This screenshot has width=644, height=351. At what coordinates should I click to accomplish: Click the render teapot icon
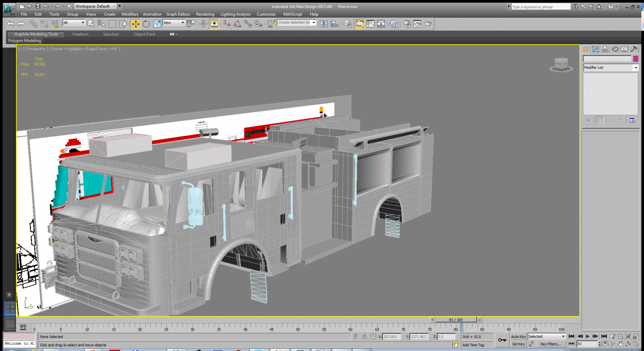click(428, 24)
